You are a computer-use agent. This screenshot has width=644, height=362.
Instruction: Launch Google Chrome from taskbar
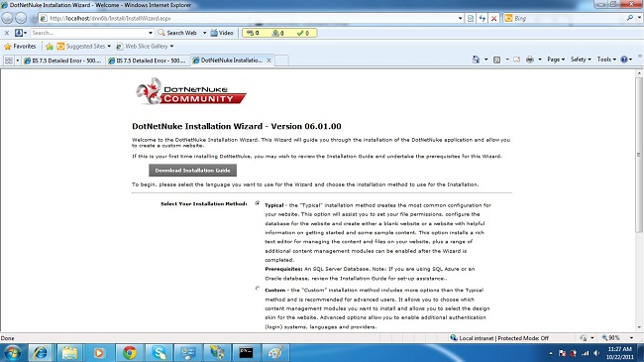[x=129, y=353]
